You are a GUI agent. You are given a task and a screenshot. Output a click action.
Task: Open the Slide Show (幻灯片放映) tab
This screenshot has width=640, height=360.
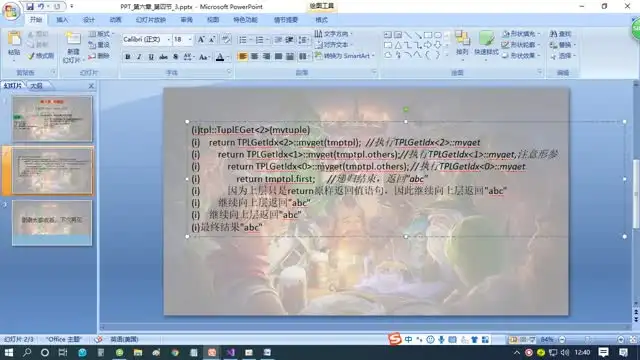(x=151, y=20)
